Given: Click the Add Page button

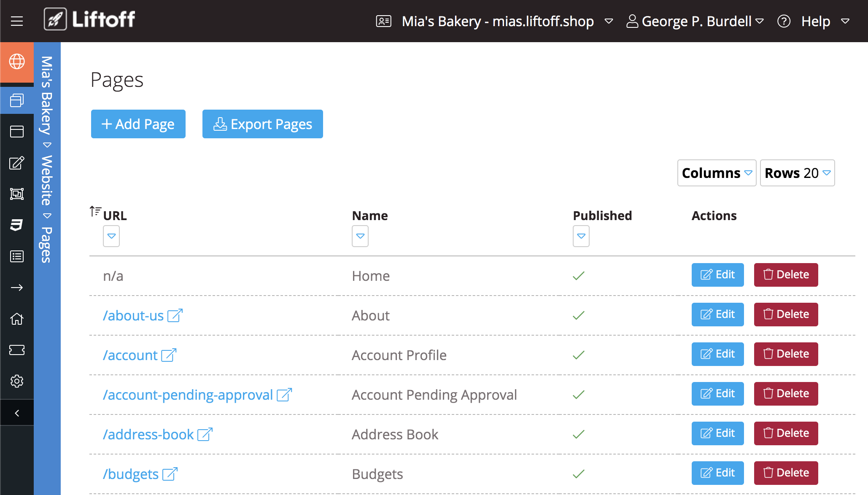Looking at the screenshot, I should coord(138,124).
